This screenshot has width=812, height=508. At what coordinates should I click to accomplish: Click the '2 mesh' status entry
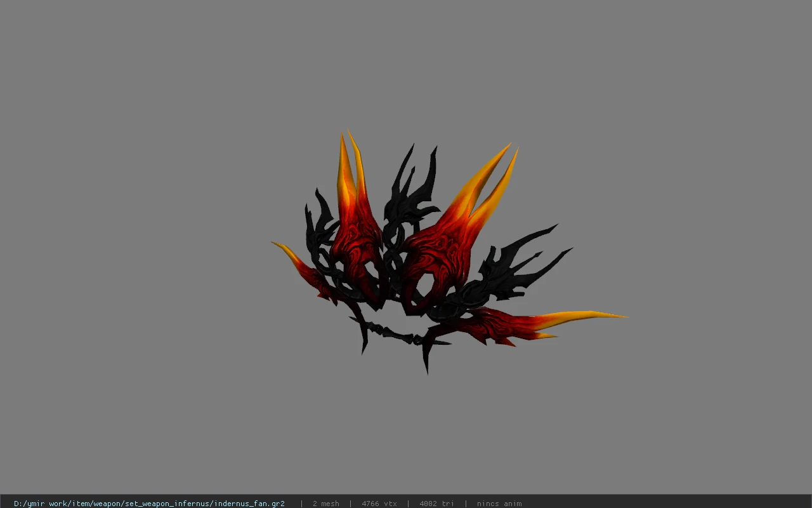click(325, 504)
